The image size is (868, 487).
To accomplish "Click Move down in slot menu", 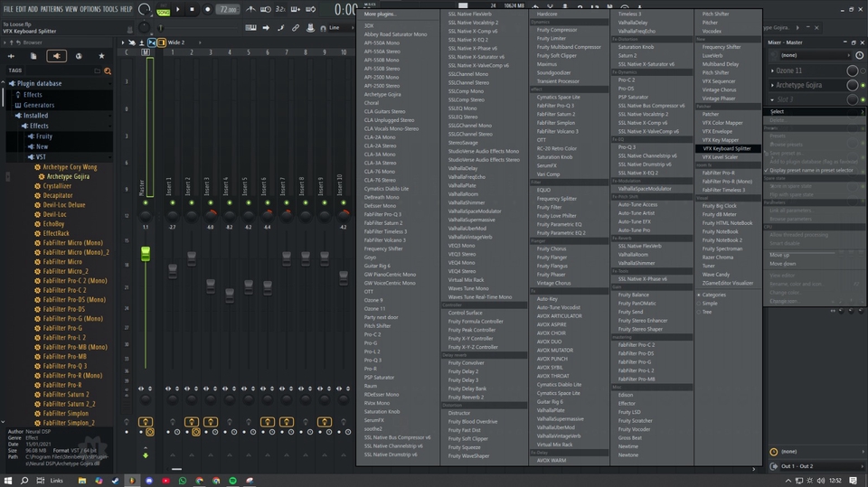I will pos(783,264).
